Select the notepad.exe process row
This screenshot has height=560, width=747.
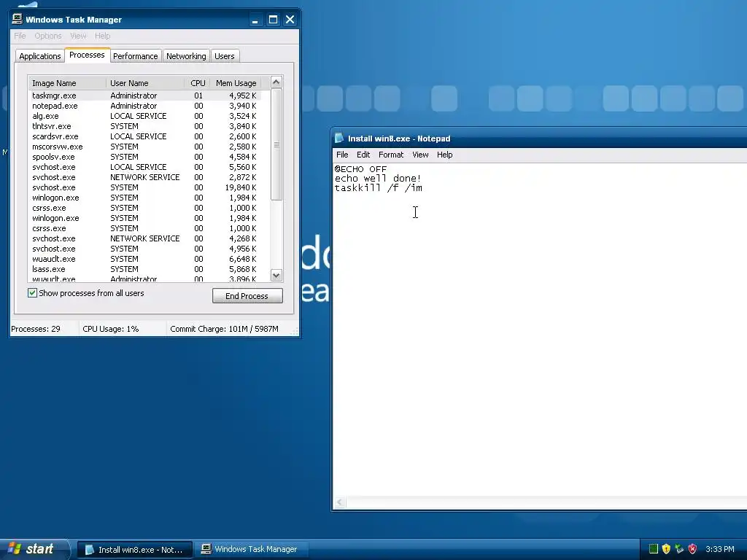(145, 106)
